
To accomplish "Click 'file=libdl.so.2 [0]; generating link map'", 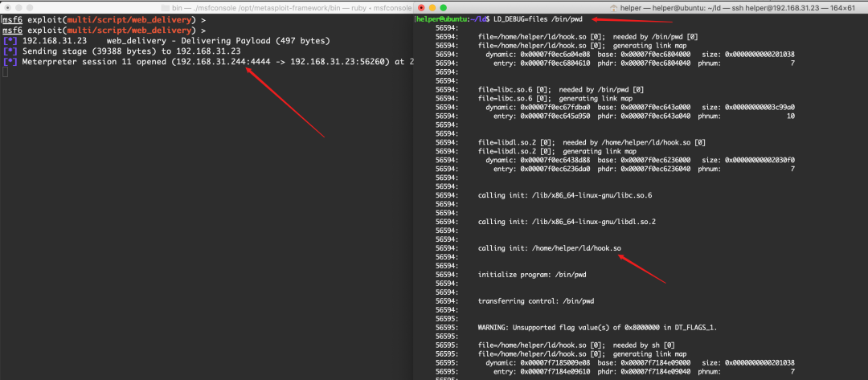I will click(x=557, y=152).
